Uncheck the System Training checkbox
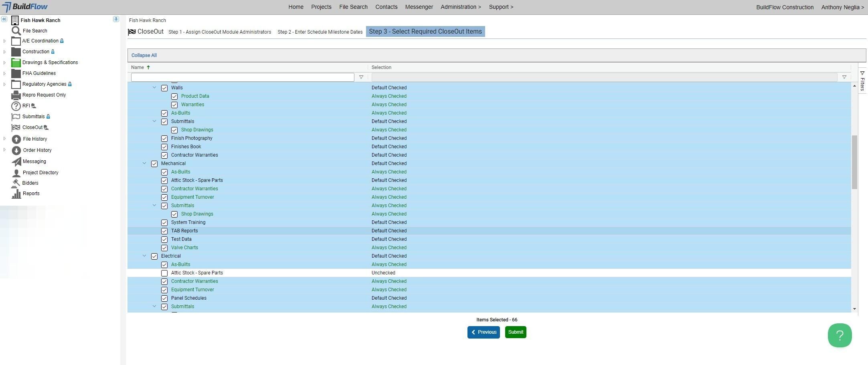This screenshot has width=868, height=365. click(x=164, y=223)
